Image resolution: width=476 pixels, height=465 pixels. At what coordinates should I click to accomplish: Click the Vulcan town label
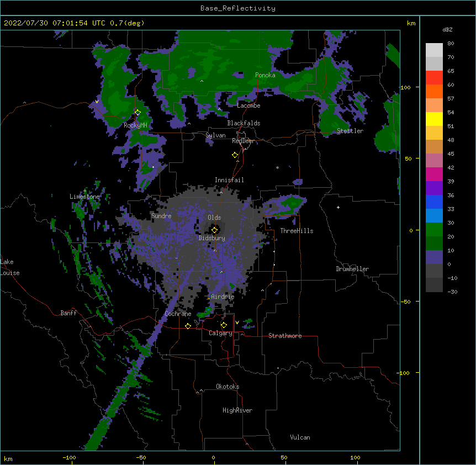point(300,437)
